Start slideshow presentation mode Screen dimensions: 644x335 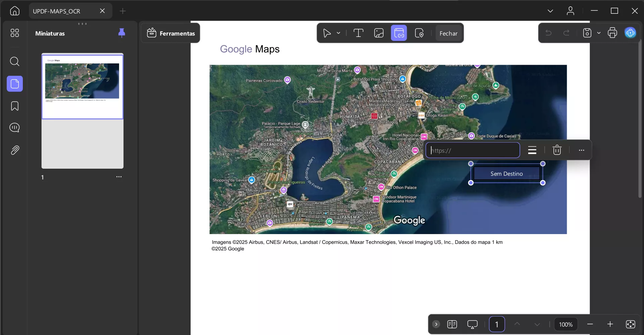pos(473,324)
